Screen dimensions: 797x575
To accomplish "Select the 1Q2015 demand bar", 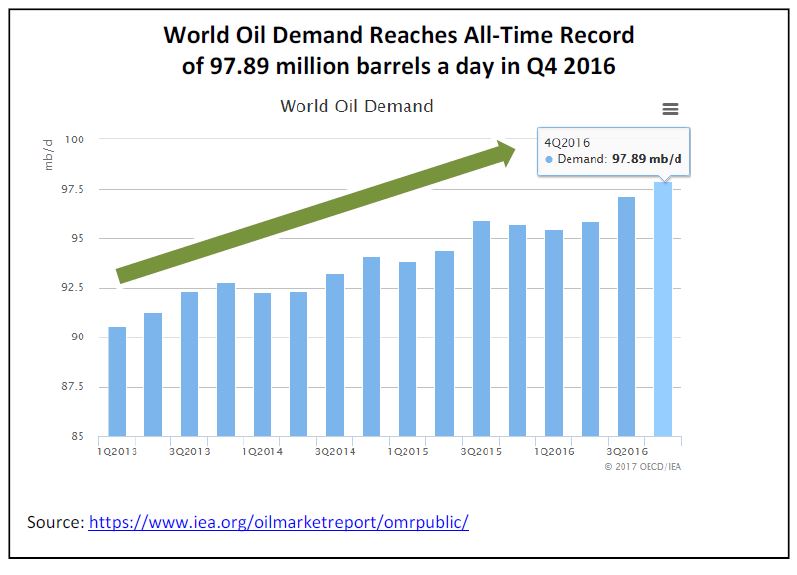I will (408, 349).
